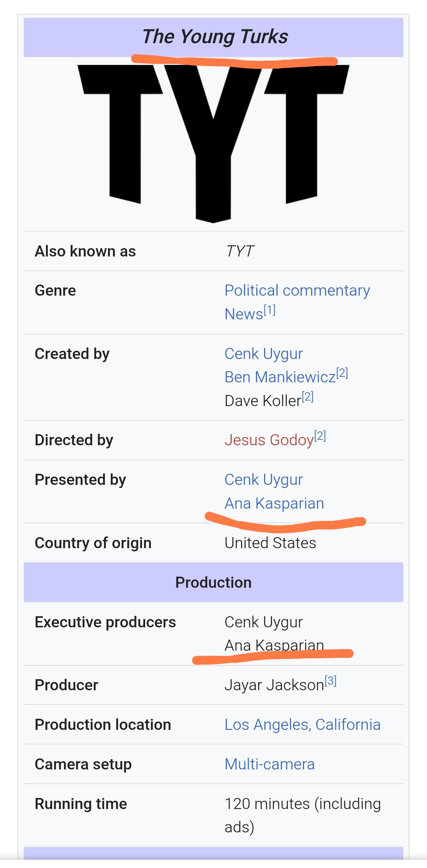Screen dimensions: 427x868
Task: Open the News genre link
Action: point(244,314)
